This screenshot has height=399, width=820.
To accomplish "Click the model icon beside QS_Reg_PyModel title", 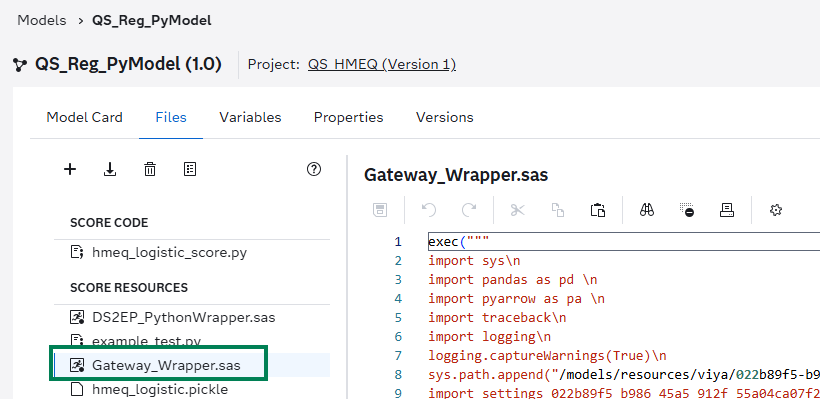I will tap(20, 65).
